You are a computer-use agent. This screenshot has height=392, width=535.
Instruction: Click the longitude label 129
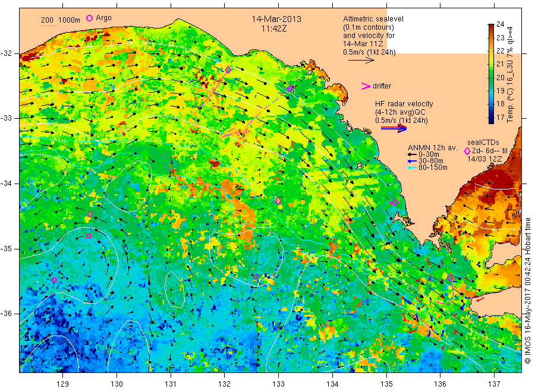(x=63, y=384)
